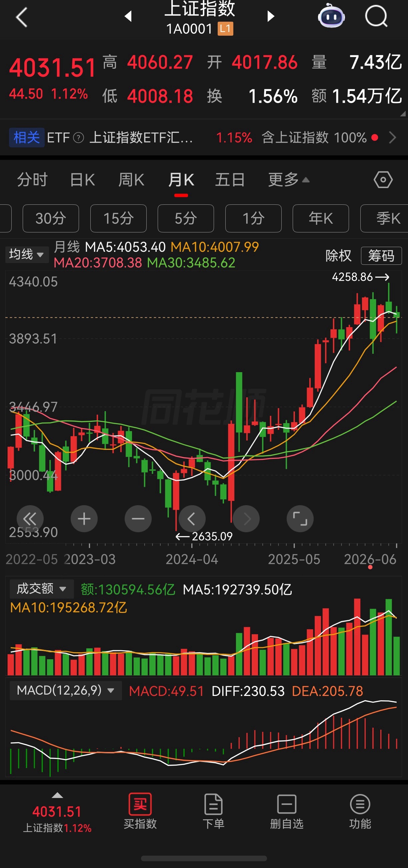Expand the 更多 periods menu
This screenshot has width=408, height=868.
[289, 180]
